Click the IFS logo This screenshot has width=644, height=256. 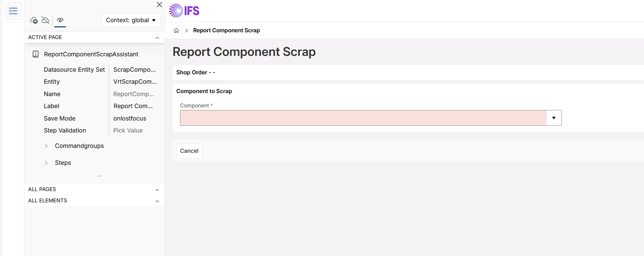tap(184, 11)
